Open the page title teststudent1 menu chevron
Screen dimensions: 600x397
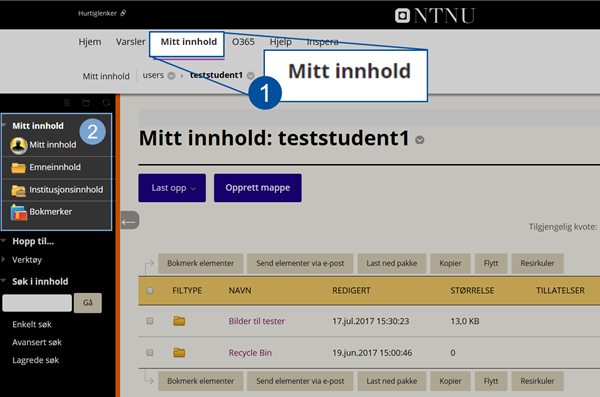point(420,140)
